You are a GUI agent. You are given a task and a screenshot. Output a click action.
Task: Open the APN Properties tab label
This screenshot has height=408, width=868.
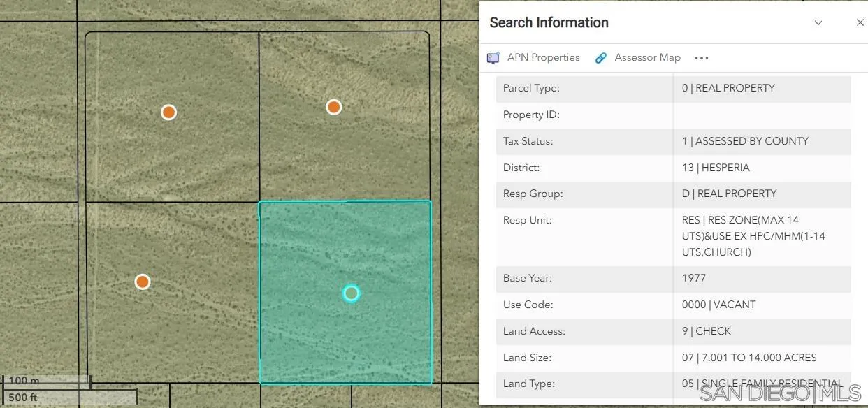[x=543, y=58]
